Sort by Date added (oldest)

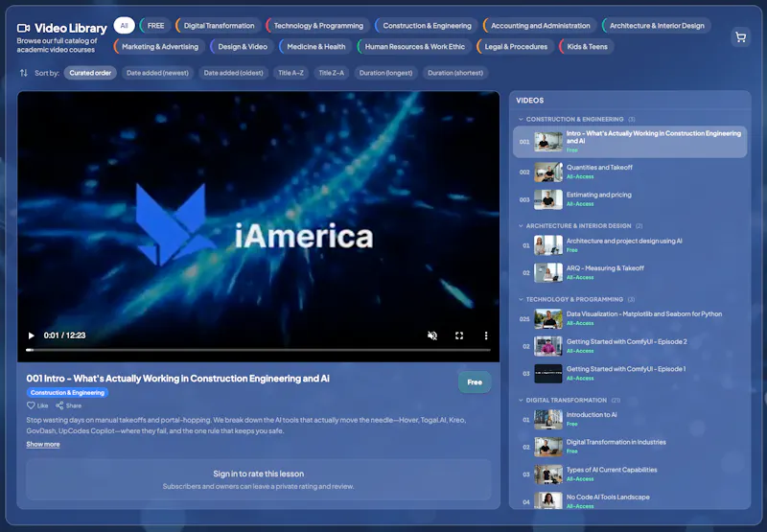click(x=233, y=73)
